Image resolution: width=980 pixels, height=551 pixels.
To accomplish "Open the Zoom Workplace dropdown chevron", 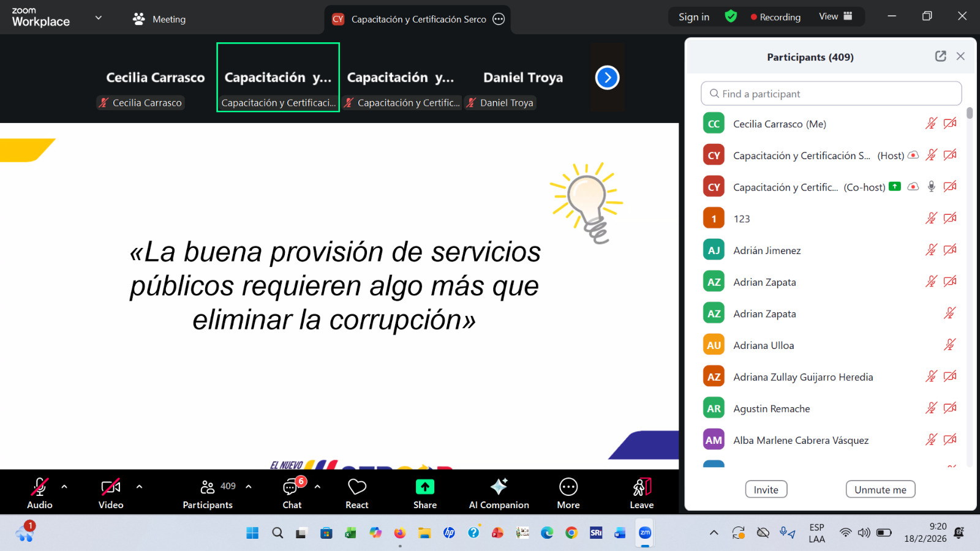I will (98, 18).
